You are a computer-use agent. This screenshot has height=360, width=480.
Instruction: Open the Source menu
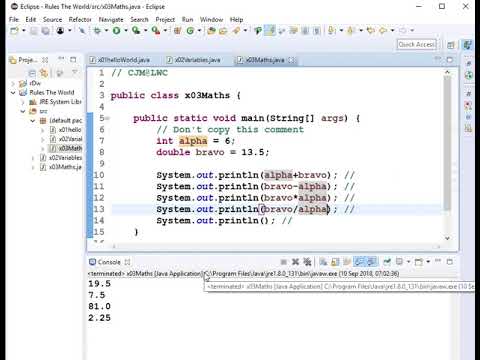point(52,20)
